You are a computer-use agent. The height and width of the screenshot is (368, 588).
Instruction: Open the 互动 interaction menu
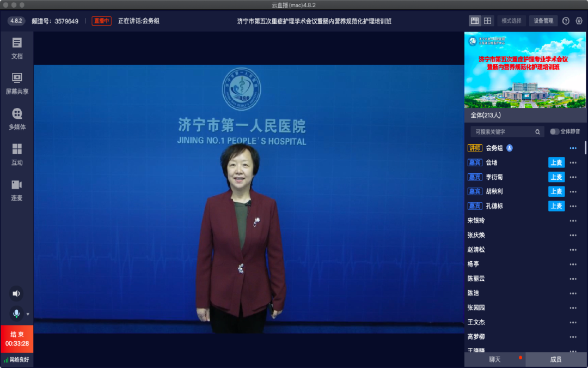[x=17, y=154]
